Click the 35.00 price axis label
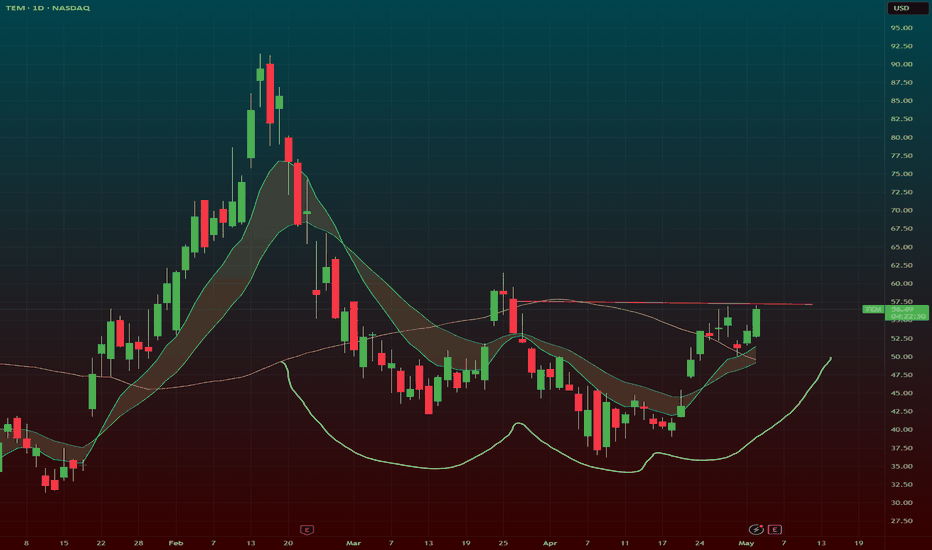 coord(901,466)
